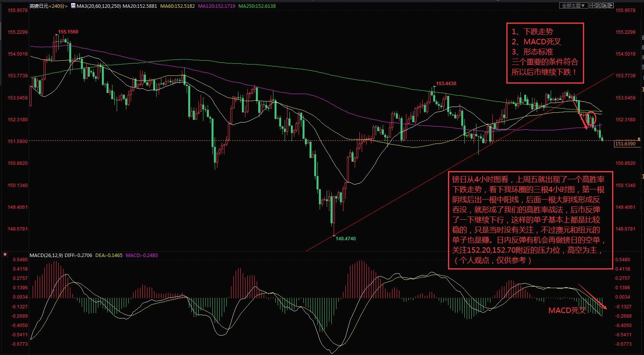This screenshot has width=644, height=355.
Task: Click the 英镑日元 symbol name
Action: coord(39,6)
